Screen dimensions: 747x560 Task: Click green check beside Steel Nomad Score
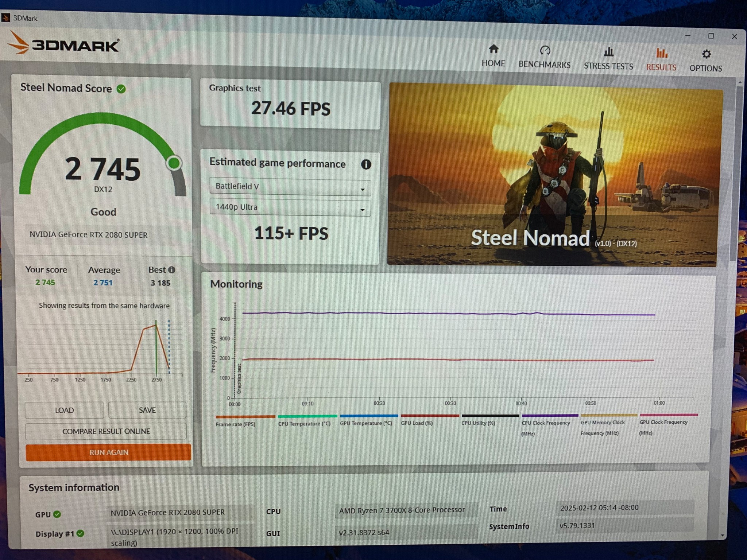point(121,89)
